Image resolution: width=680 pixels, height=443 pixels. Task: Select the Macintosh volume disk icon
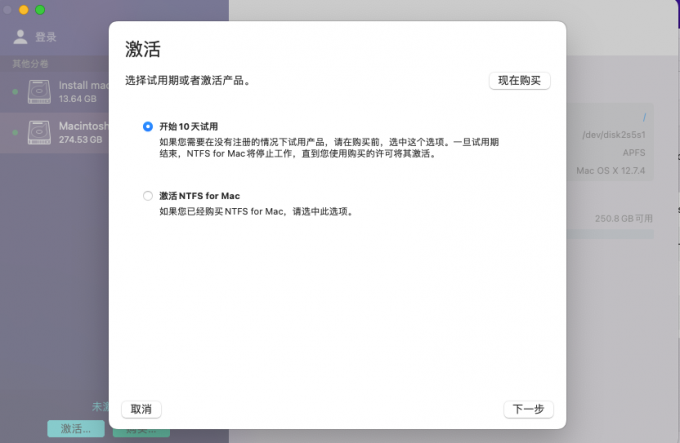tap(39, 132)
